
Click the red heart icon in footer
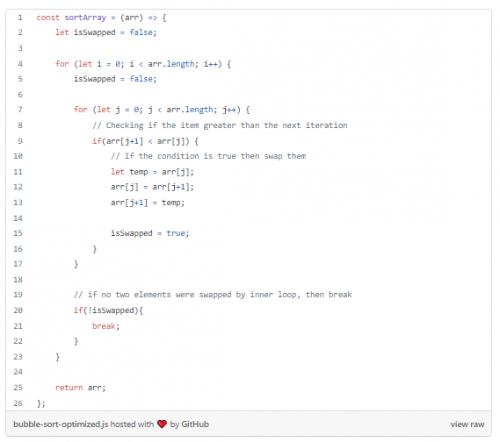[x=162, y=424]
